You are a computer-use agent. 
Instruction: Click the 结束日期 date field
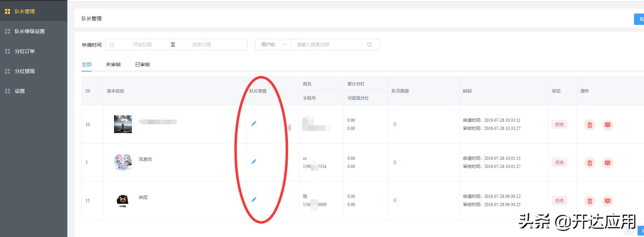202,44
